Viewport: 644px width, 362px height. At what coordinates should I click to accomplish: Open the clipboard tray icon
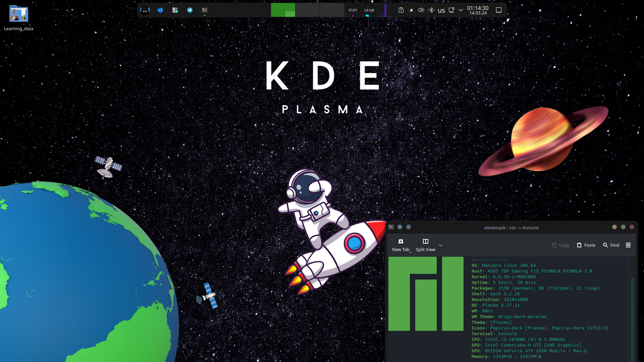pos(401,10)
